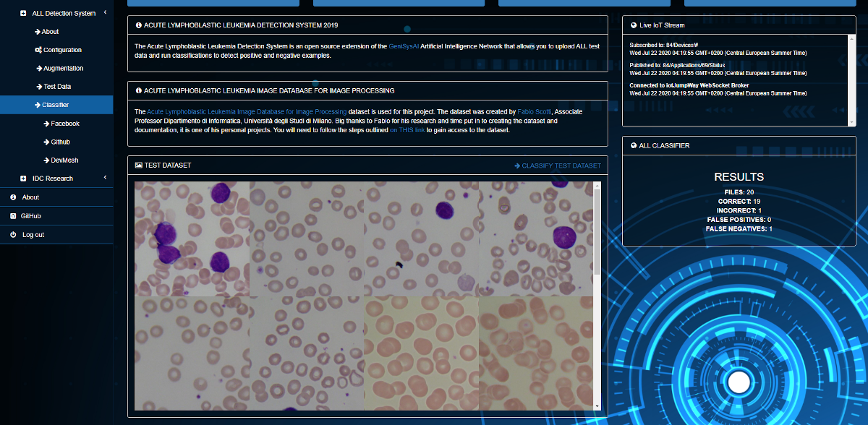868x425 pixels.
Task: Click 'Subscribed to: 84/Devices/#' message
Action: tap(663, 45)
